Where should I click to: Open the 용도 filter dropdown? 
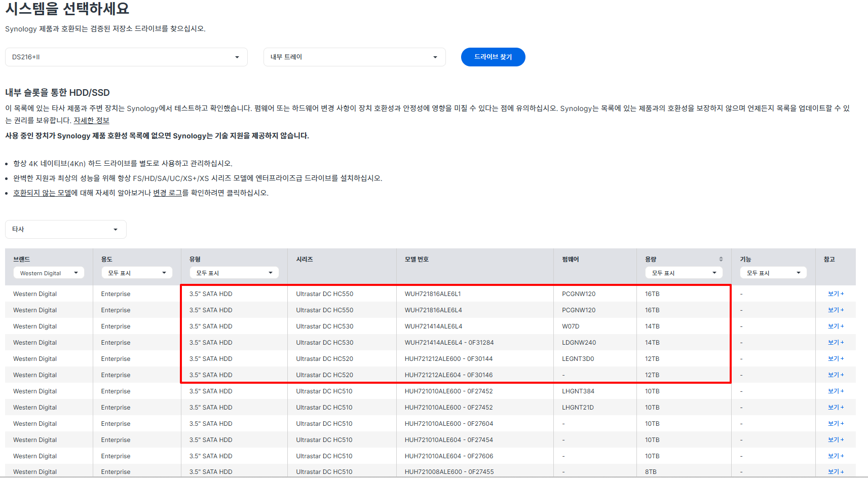click(x=137, y=273)
